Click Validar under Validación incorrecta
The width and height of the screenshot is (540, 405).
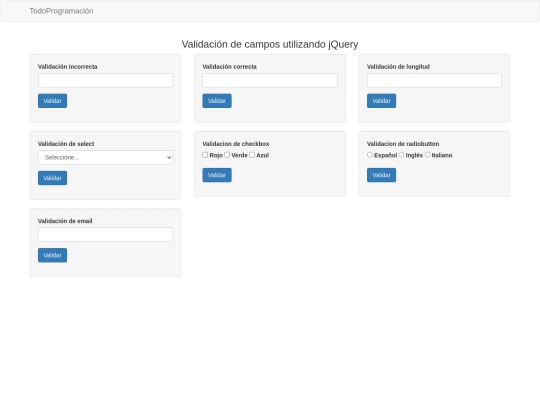point(52,101)
